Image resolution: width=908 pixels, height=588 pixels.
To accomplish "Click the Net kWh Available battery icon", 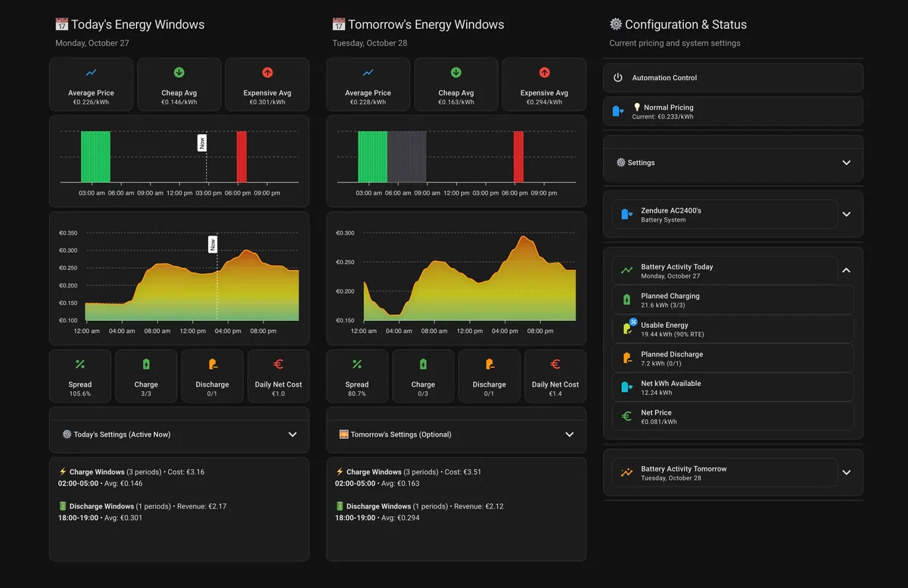I will (x=627, y=387).
